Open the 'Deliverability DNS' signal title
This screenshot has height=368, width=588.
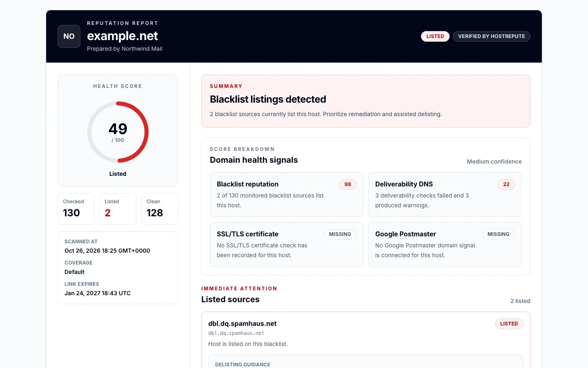click(404, 184)
